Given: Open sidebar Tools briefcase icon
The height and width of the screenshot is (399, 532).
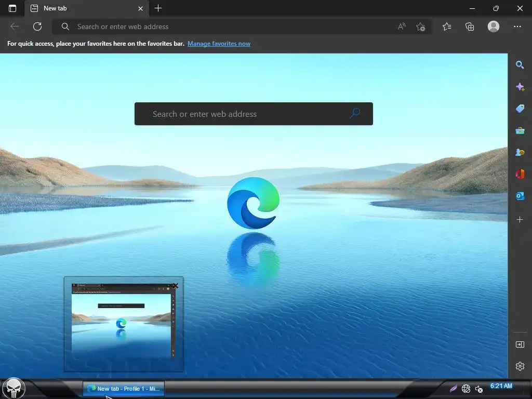Looking at the screenshot, I should [520, 130].
